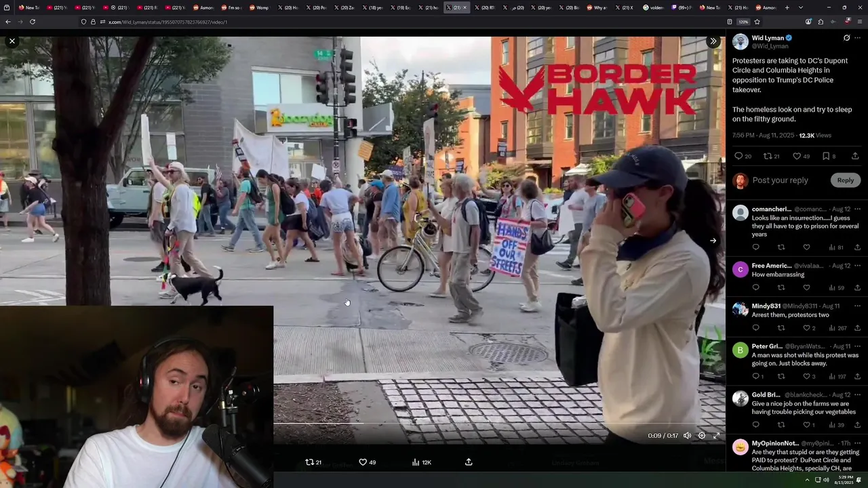Screen dimensions: 868x488
Task: Like Mindy831's comment showing 2 likes
Action: [x=808, y=328]
